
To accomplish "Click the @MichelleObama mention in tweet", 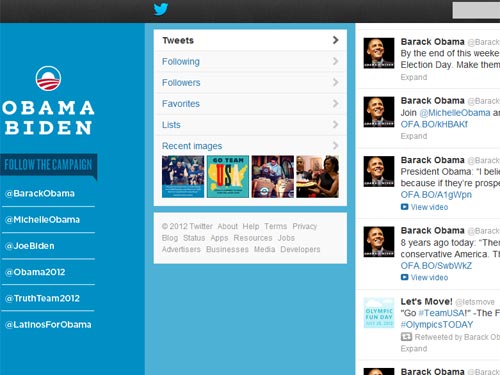I will coord(455,113).
